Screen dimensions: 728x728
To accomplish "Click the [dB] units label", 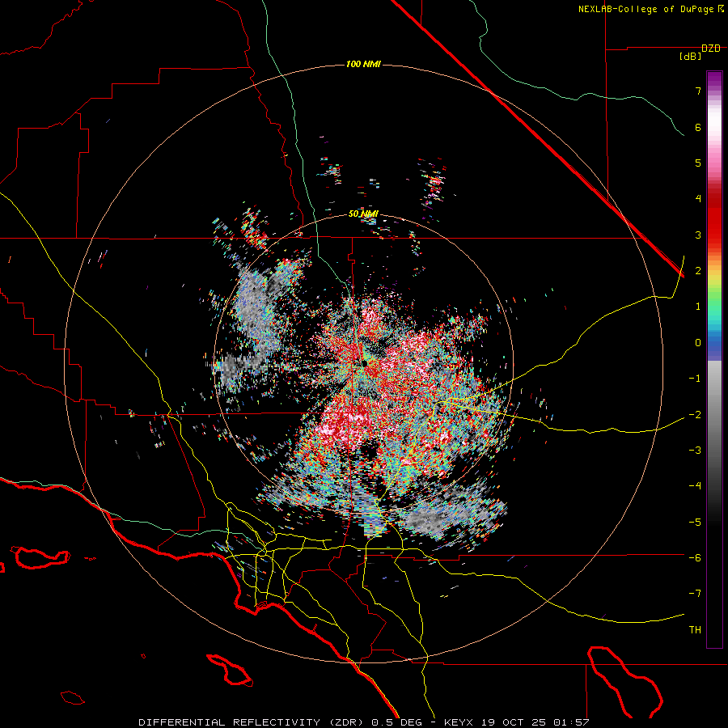I will [x=691, y=57].
